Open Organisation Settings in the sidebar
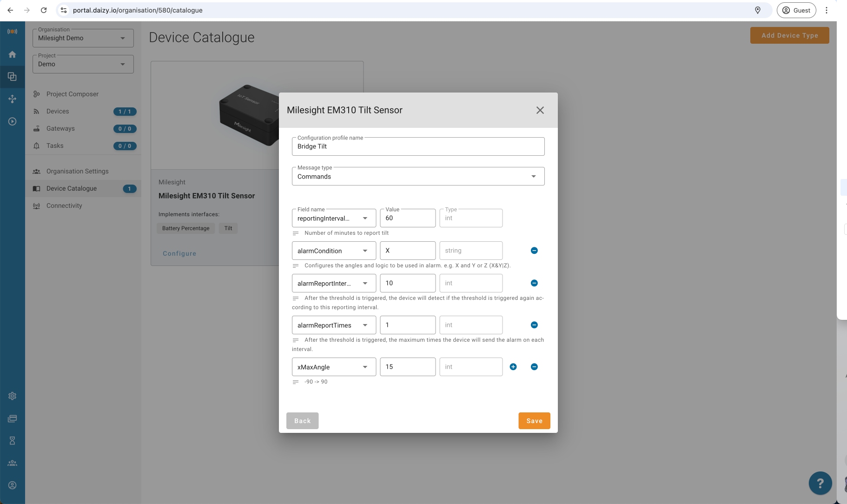The height and width of the screenshot is (504, 847). pos(83,171)
